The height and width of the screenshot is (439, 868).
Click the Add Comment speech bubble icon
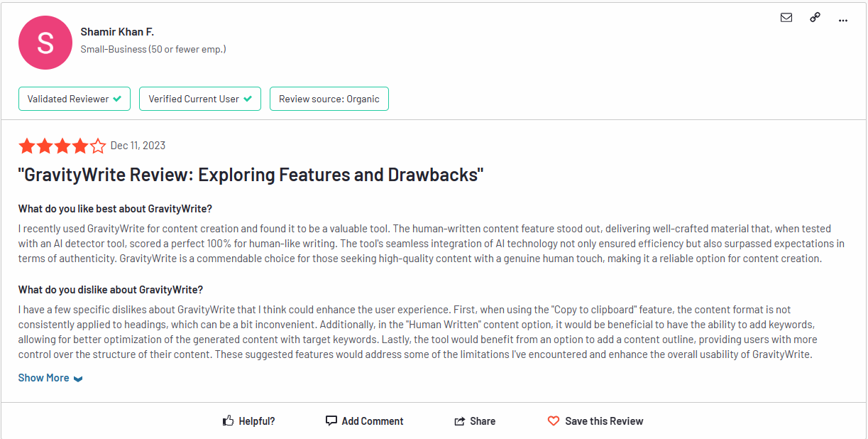[331, 421]
